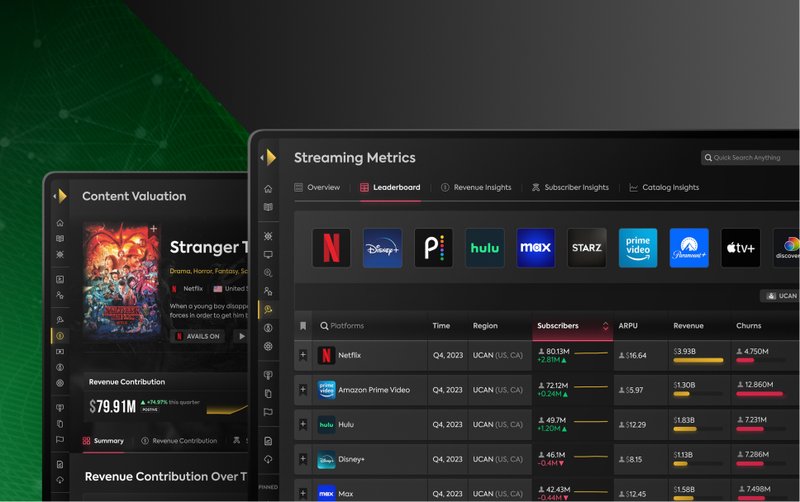Click plus icon on Stranger Things poster
This screenshot has height=502, width=800.
click(x=153, y=229)
